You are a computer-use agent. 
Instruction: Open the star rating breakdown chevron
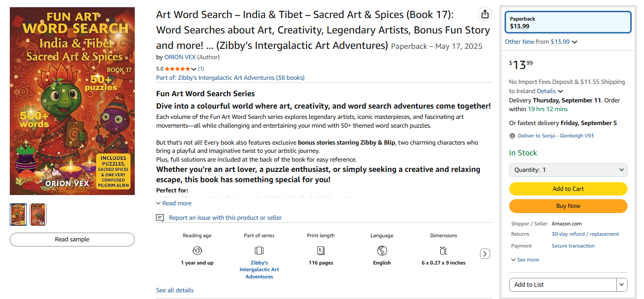click(193, 69)
